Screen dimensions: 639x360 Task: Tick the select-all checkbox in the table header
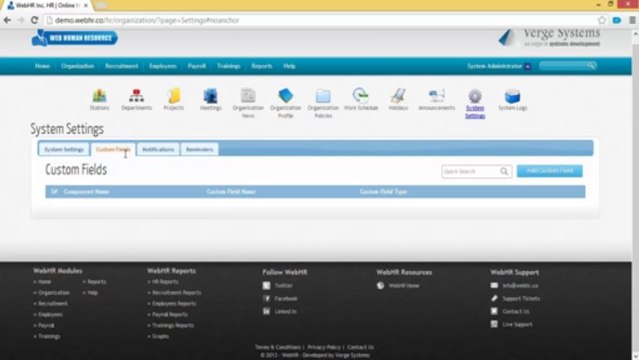(54, 192)
